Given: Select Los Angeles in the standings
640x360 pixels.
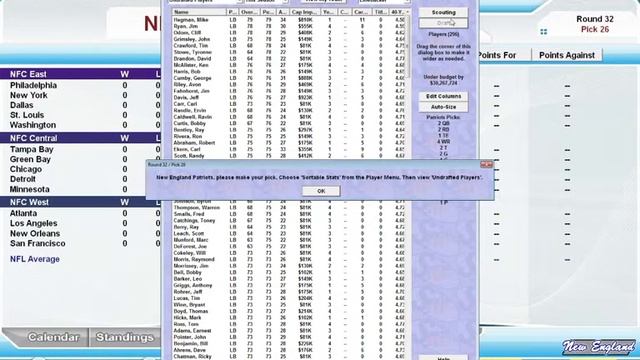Looking at the screenshot, I should [x=33, y=223].
